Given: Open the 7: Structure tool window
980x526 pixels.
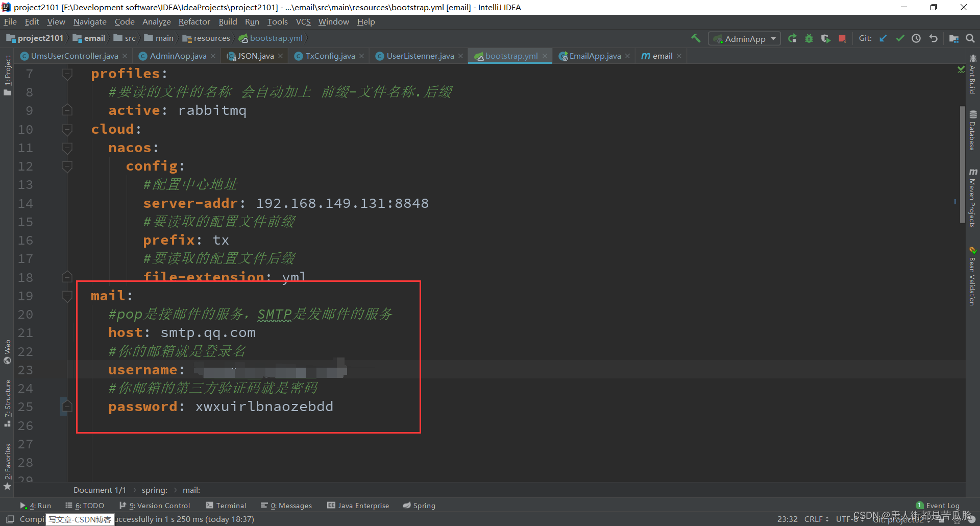Looking at the screenshot, I should [7, 403].
